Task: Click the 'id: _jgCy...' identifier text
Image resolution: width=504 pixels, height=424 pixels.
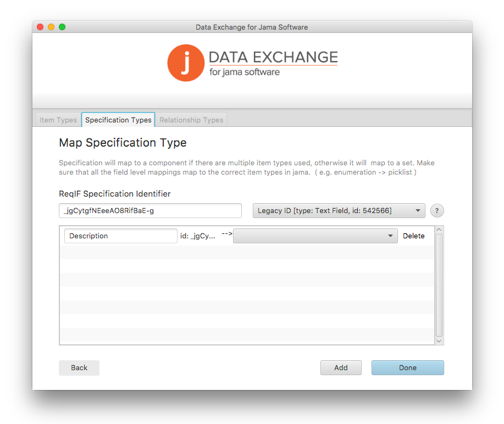Action: click(x=198, y=236)
